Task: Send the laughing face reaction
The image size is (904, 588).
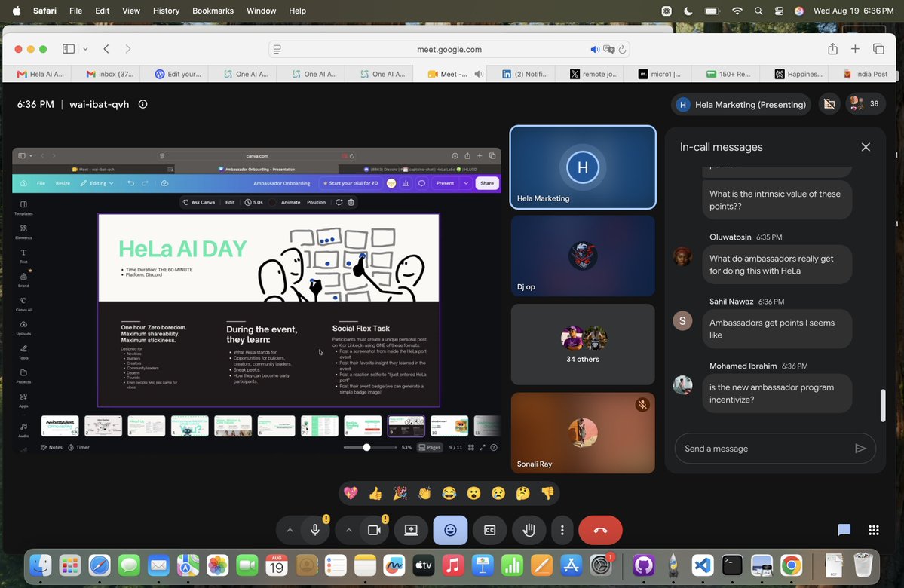Action: click(449, 493)
